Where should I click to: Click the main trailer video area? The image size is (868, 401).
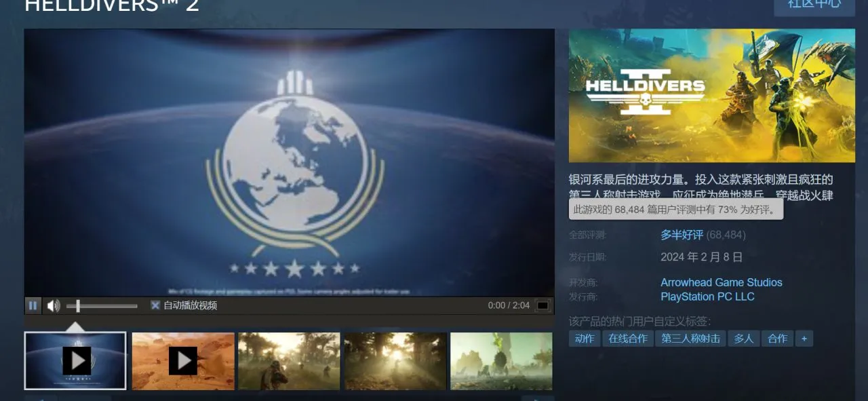click(x=290, y=163)
